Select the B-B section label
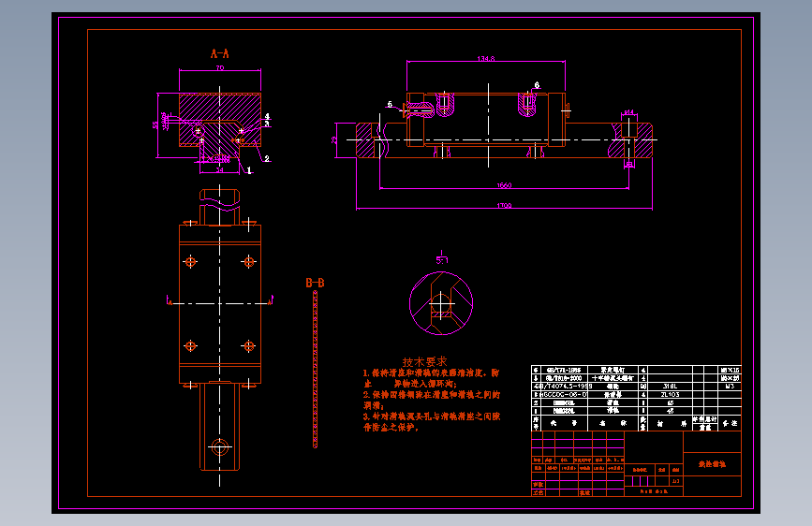This screenshot has height=526, width=812. pos(315,283)
